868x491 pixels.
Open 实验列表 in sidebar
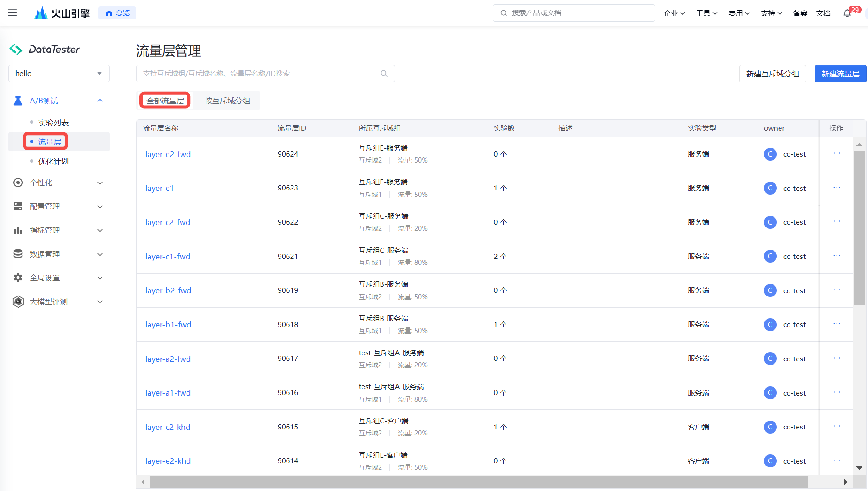pos(53,122)
